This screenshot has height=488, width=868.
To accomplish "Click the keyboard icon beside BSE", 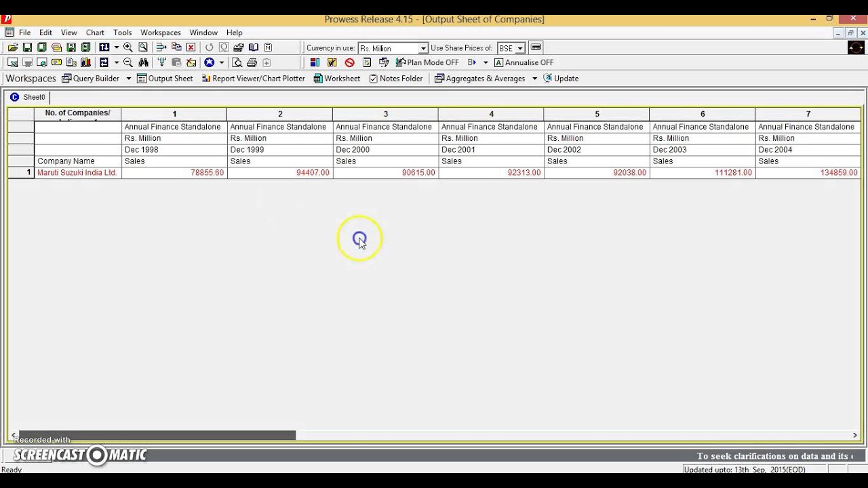I will [x=536, y=47].
